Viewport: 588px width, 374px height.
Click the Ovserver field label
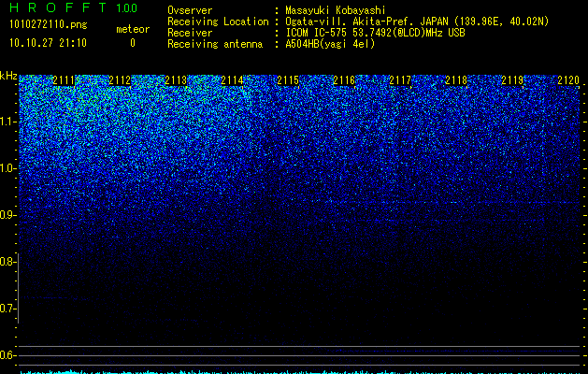[190, 10]
